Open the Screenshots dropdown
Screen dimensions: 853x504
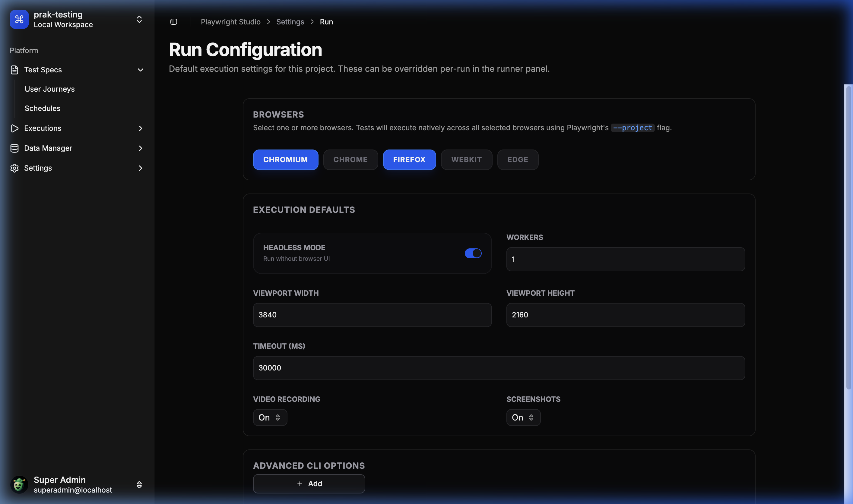pyautogui.click(x=523, y=417)
